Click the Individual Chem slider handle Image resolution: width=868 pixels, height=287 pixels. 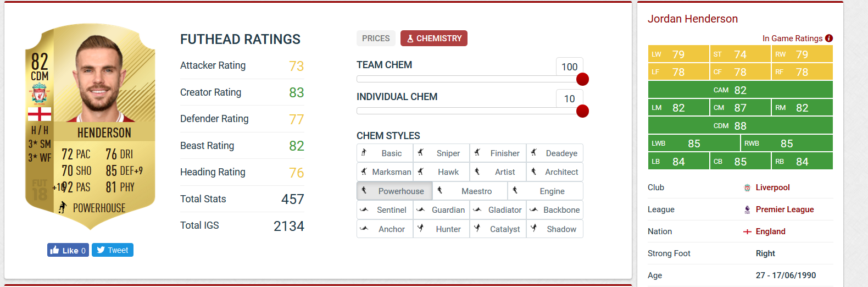coord(583,111)
